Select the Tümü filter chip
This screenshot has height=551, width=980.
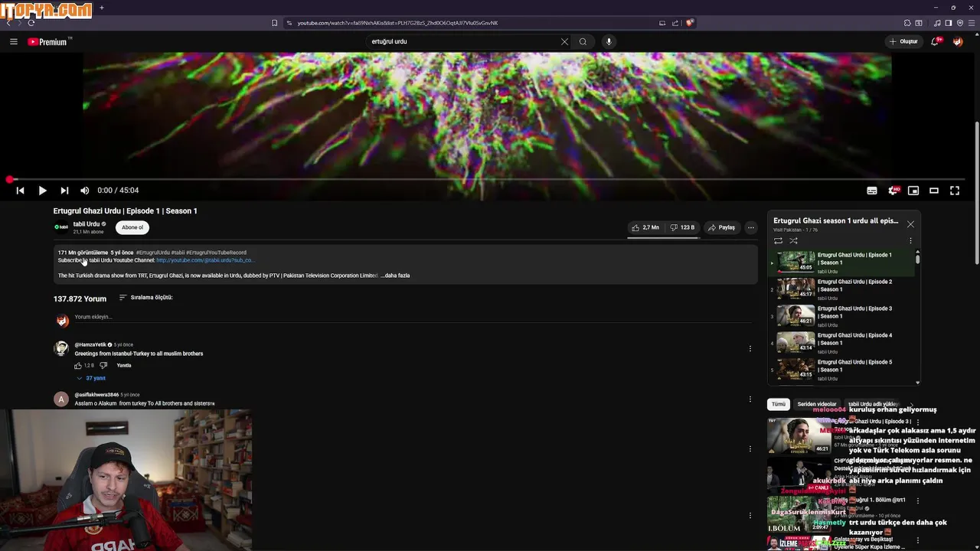point(779,404)
